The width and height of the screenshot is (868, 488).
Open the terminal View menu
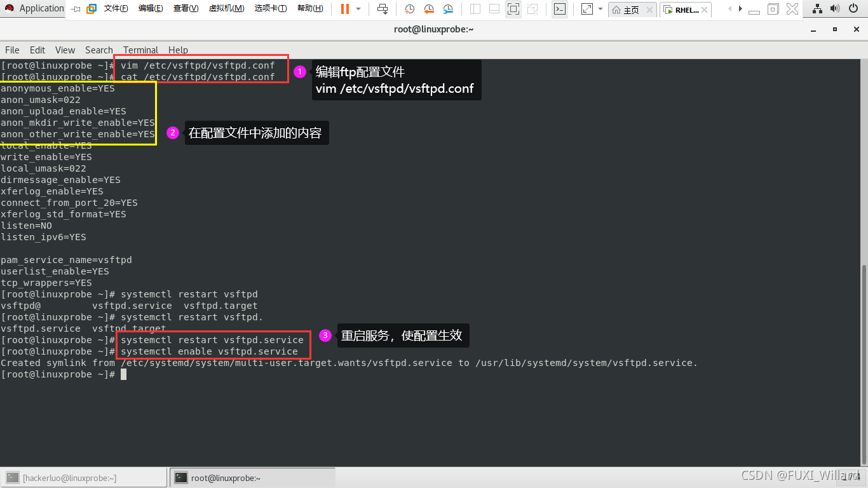[65, 50]
